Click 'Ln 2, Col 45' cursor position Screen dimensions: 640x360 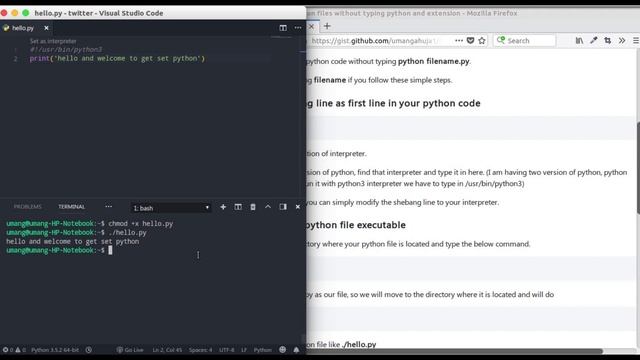(x=167, y=350)
